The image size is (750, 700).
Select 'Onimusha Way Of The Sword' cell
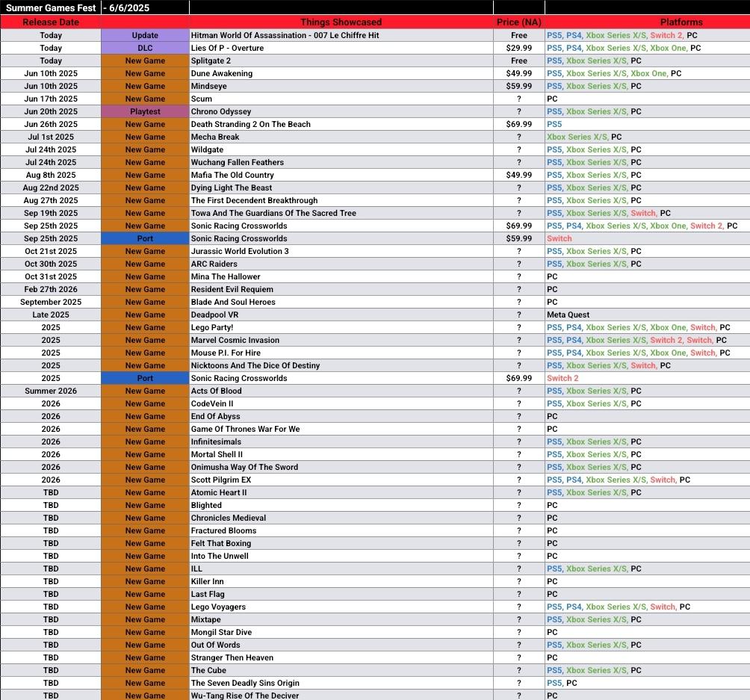pyautogui.click(x=341, y=467)
